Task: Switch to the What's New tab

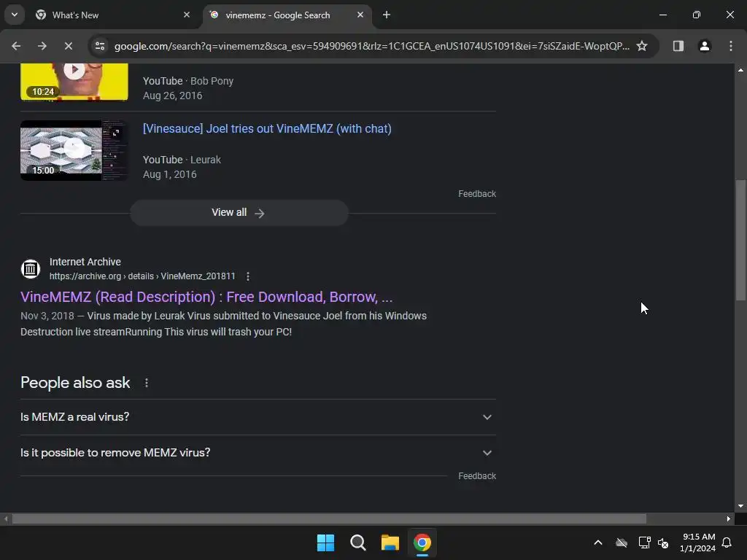Action: coord(113,15)
